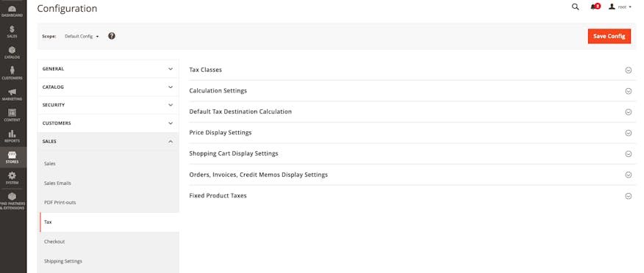Expand Default Tax Destination Calculation section
Screen dimensions: 644x273
[x=412, y=112]
